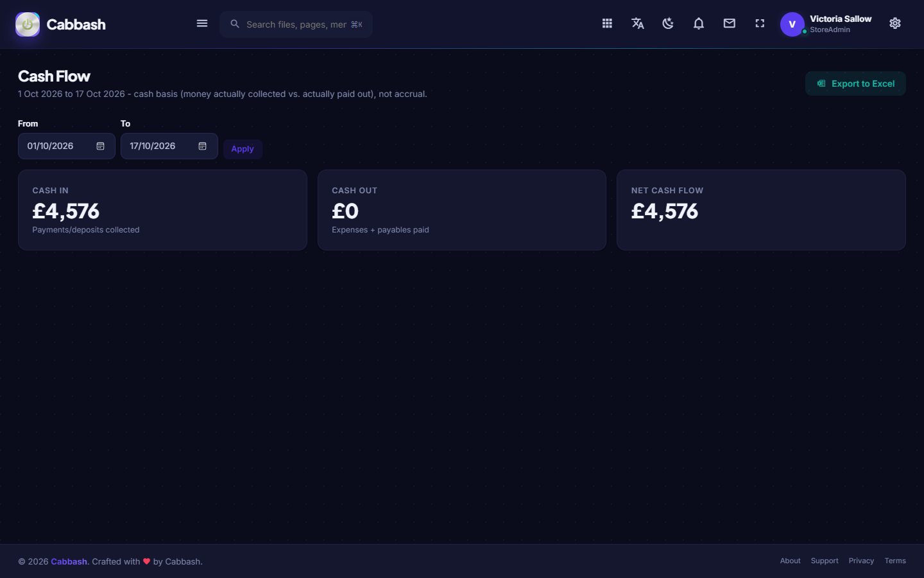Open the apps grid menu
Screen dimensions: 924x578
[x=607, y=24]
